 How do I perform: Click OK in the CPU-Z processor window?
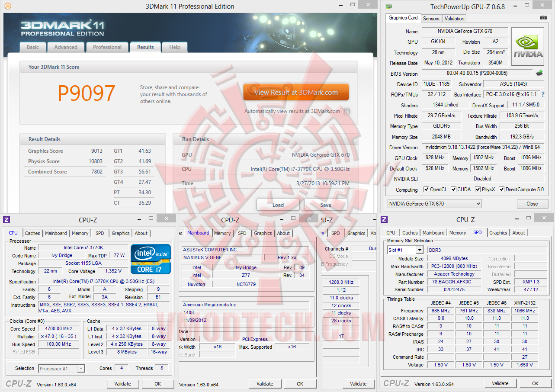point(158,384)
